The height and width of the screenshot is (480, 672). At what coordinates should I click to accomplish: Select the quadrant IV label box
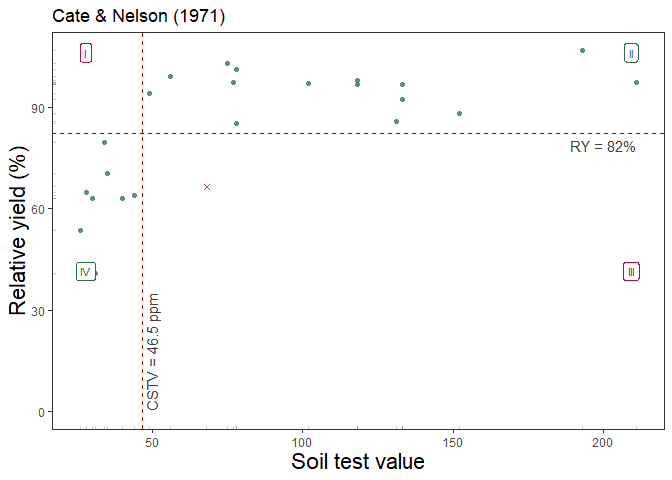(85, 272)
